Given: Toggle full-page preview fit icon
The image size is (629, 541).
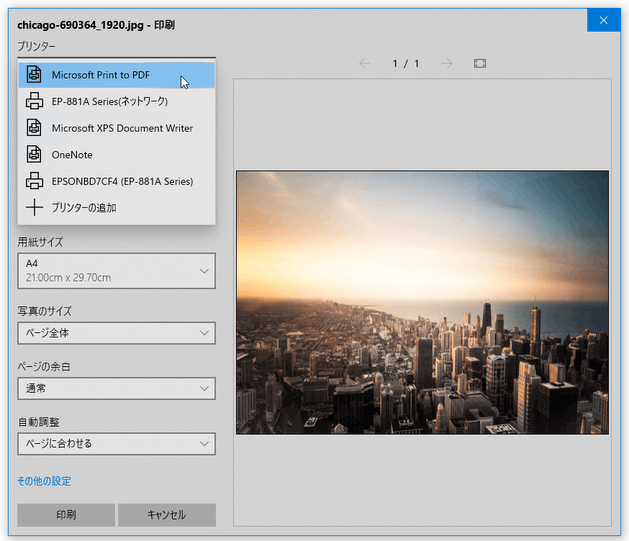Looking at the screenshot, I should click(x=480, y=63).
